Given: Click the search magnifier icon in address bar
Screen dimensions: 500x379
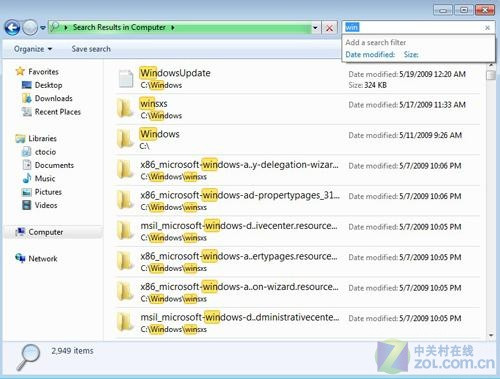Looking at the screenshot, I should click(x=55, y=27).
